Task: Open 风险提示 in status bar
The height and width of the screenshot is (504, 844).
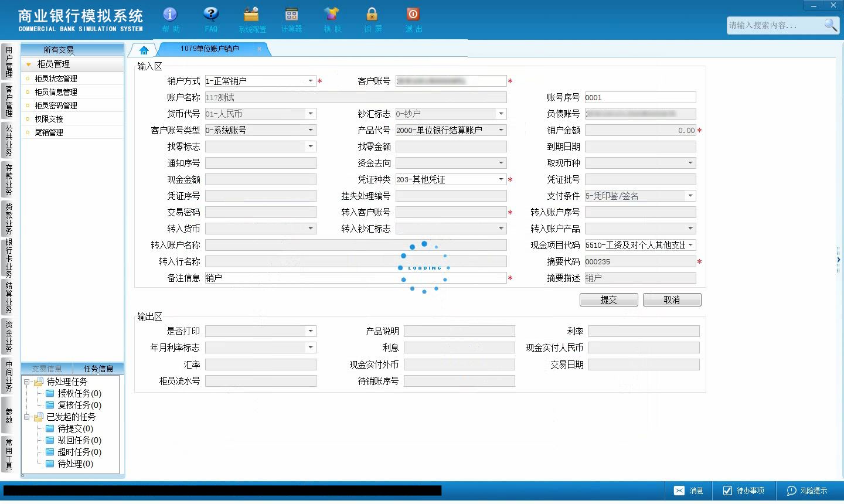Action: pyautogui.click(x=807, y=491)
